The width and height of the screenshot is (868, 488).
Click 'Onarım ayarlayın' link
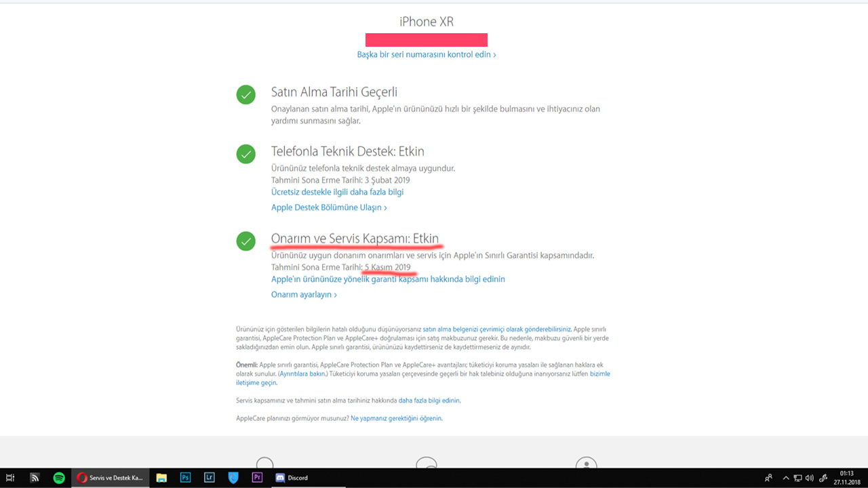pyautogui.click(x=304, y=295)
